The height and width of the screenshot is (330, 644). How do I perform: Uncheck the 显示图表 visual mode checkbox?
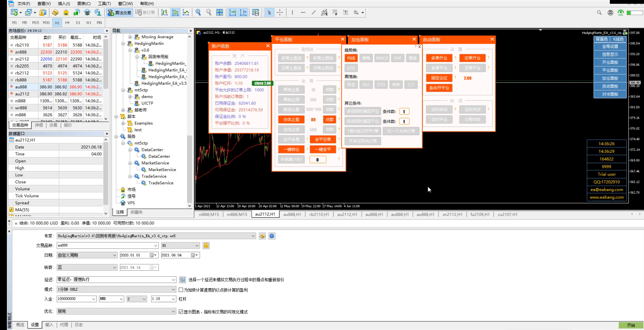181,312
